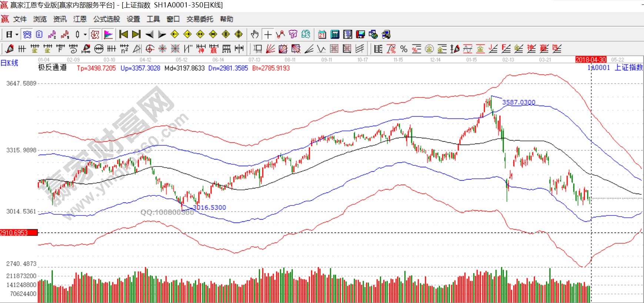This screenshot has width=644, height=303.
Task: Click the 上证指数 stock name label
Action: [628, 67]
